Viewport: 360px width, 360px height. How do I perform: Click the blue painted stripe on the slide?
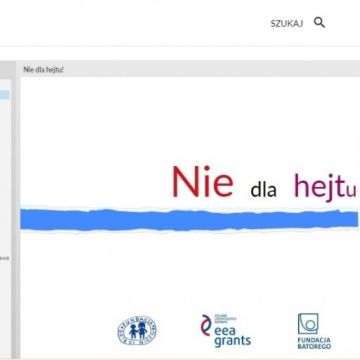coord(189,220)
